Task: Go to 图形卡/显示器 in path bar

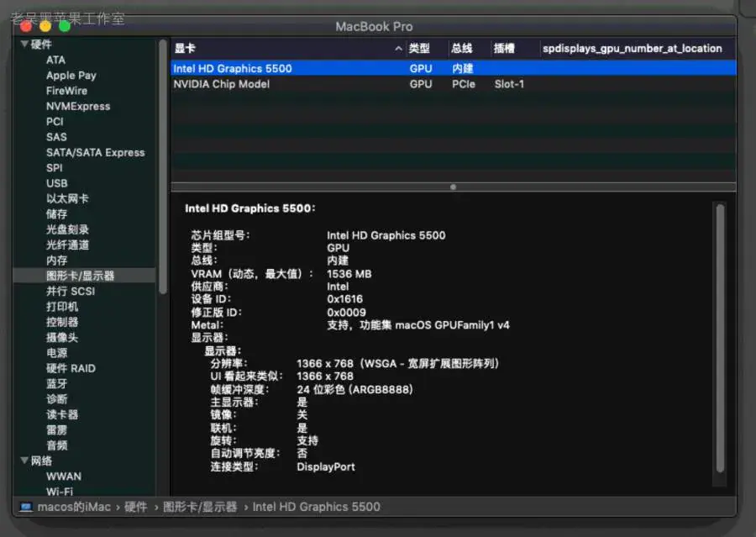Action: click(200, 507)
